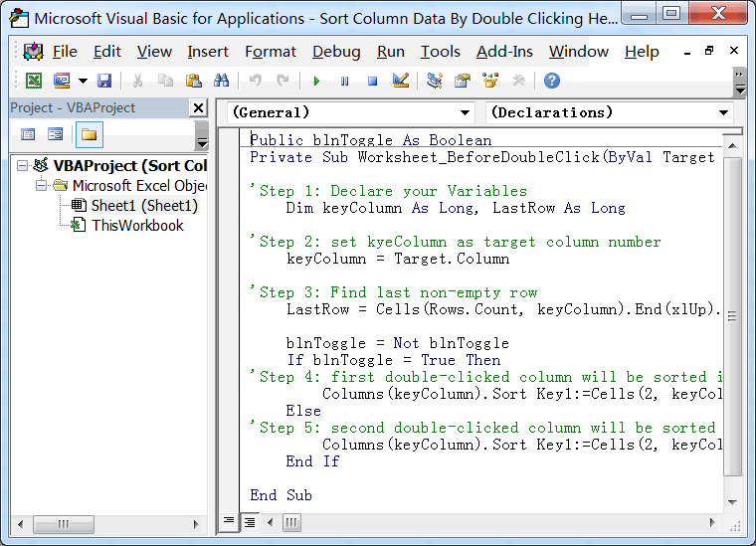756x546 pixels.
Task: Click code pane horizontal scrollbar thumb
Action: (291, 522)
